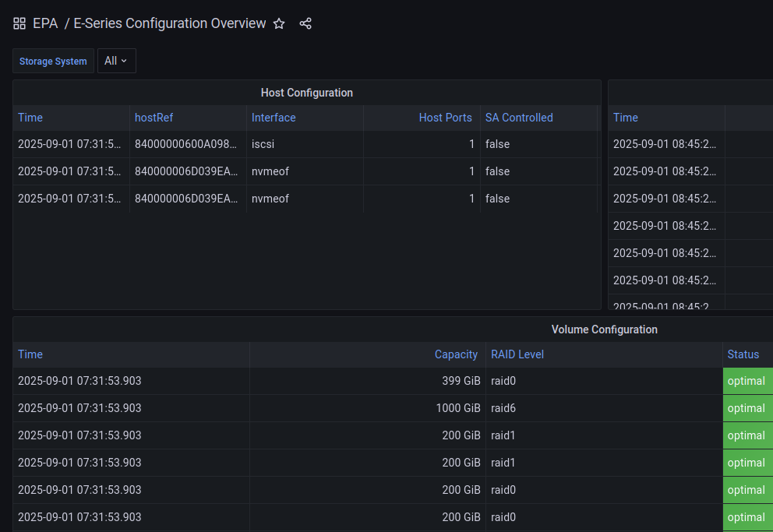Sort by the SA Controlled column header
773x532 pixels.
pyautogui.click(x=519, y=118)
